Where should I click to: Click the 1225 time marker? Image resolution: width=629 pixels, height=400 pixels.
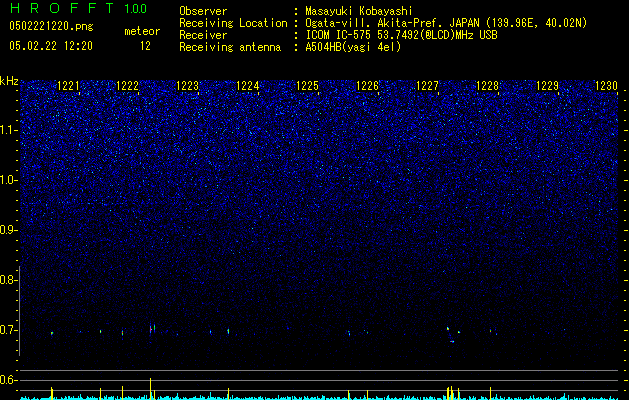(307, 86)
